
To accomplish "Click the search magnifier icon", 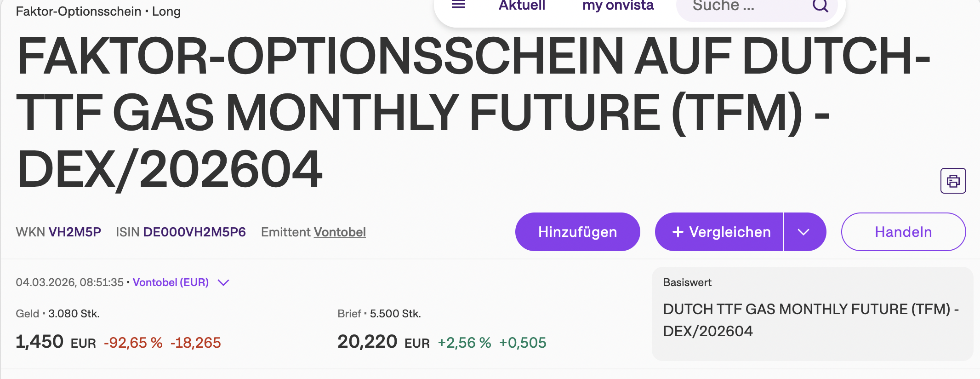I will pyautogui.click(x=820, y=6).
